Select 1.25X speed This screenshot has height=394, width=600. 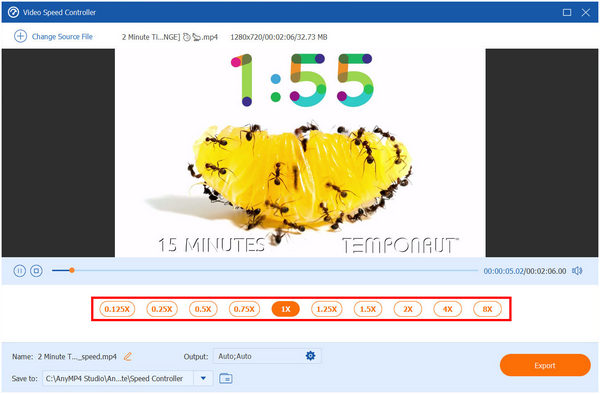tap(326, 309)
